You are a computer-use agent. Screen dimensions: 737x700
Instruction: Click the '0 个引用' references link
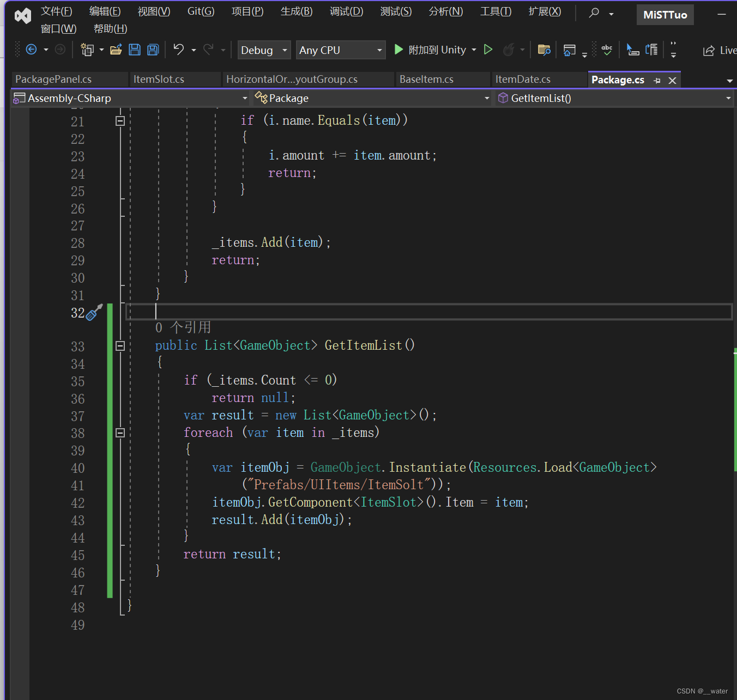pos(183,327)
